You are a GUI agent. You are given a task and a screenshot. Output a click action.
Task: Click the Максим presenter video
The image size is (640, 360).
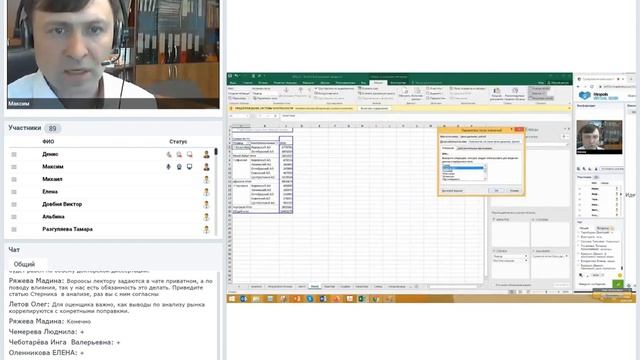[113, 54]
